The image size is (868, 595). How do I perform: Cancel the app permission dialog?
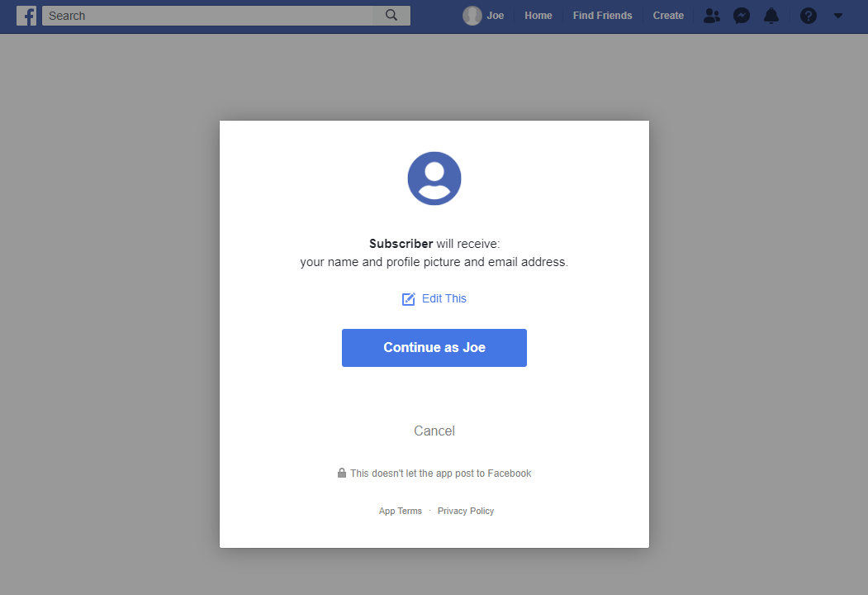pos(434,431)
